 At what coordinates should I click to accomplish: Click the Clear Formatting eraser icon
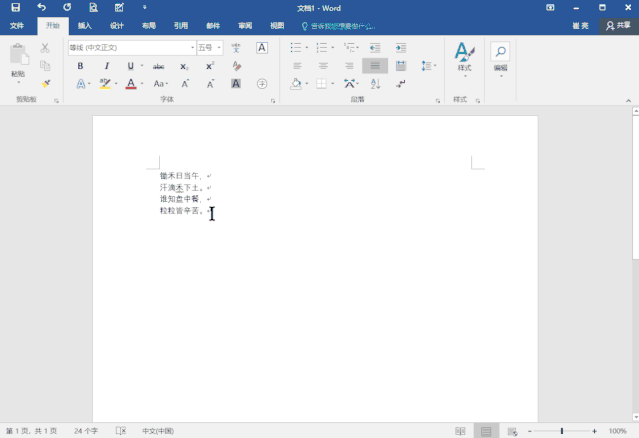[236, 66]
